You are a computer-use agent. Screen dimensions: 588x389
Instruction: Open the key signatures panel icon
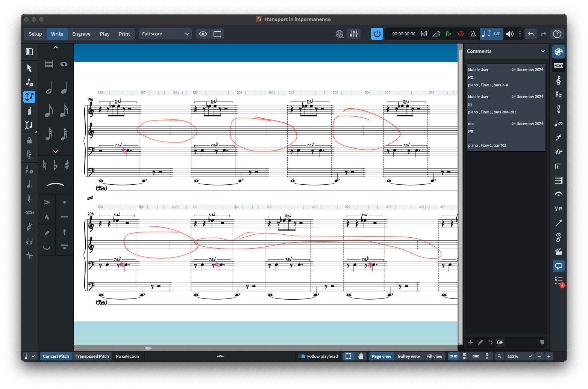pyautogui.click(x=559, y=95)
